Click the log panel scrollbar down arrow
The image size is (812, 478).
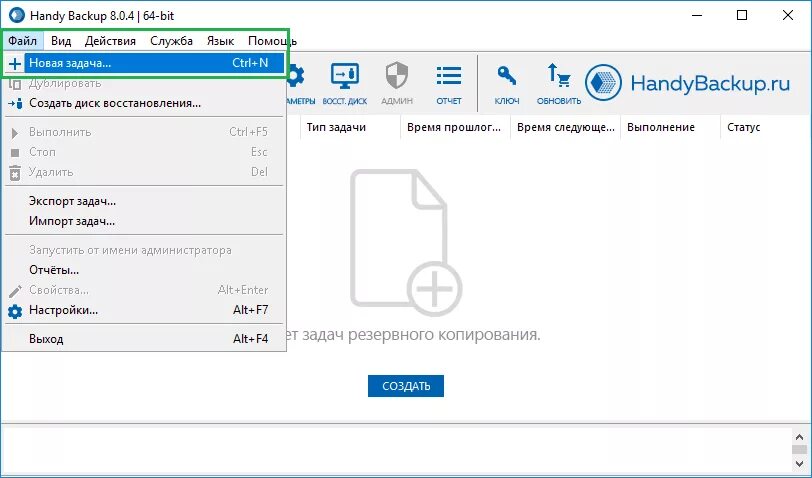click(x=800, y=463)
